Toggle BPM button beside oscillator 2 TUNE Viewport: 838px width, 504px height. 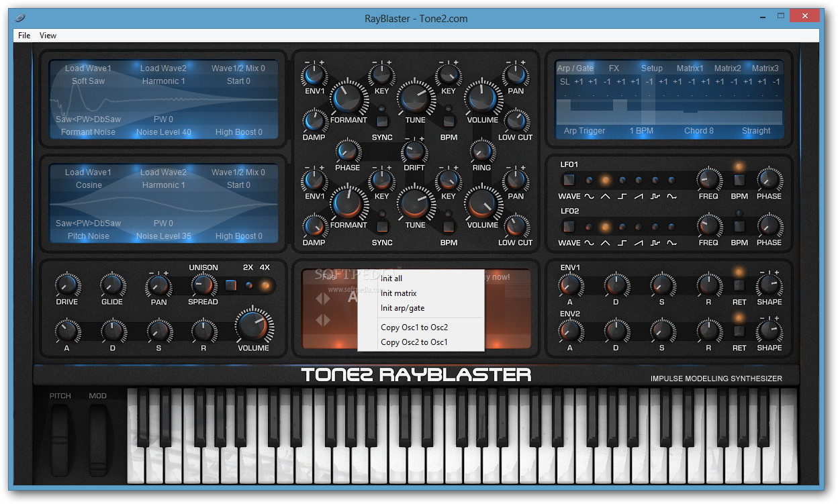[449, 225]
